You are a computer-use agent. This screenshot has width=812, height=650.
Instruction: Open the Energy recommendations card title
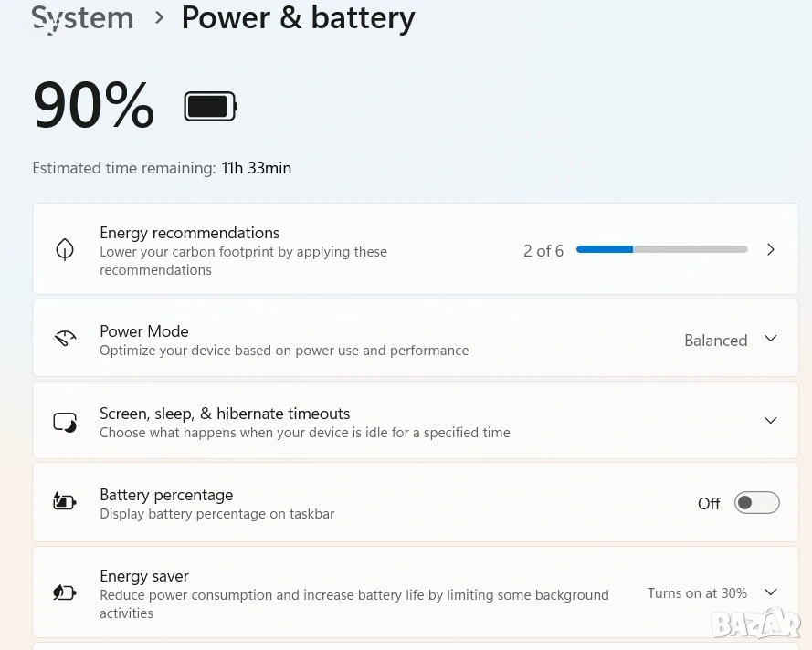tap(189, 233)
